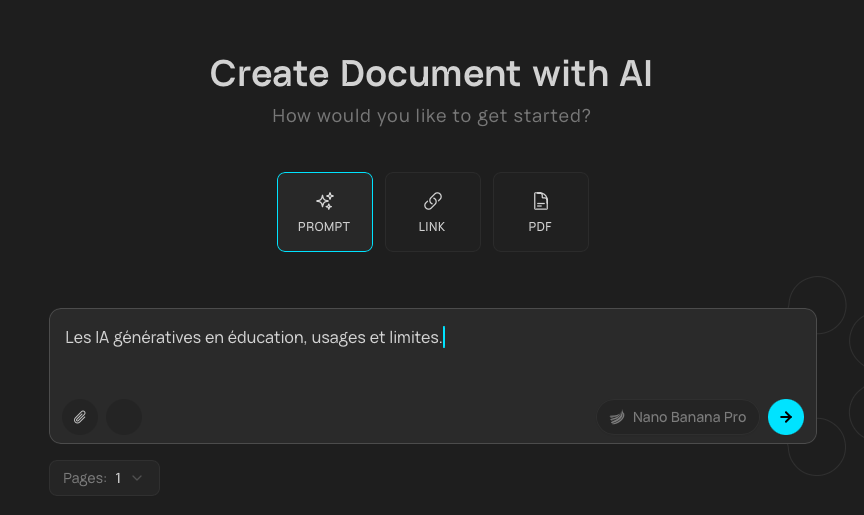This screenshot has width=864, height=515.
Task: Open the Nano Banana Pro model dropdown
Action: (678, 417)
